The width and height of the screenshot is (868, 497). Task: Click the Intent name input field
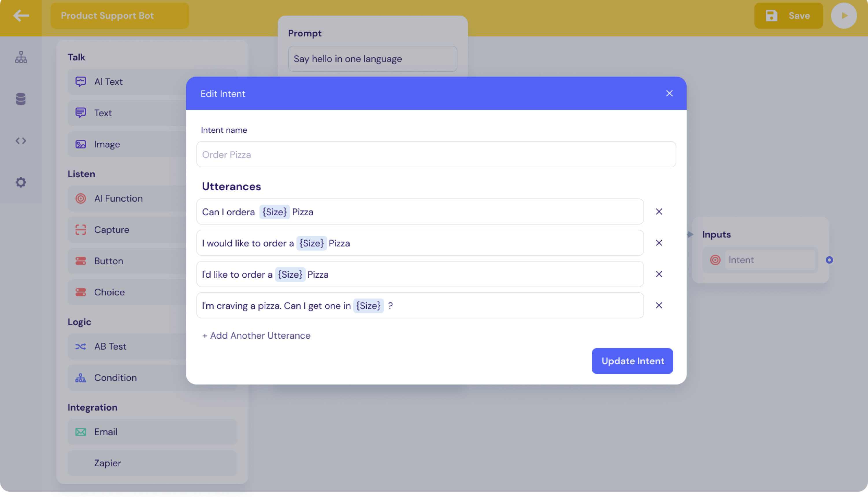tap(436, 154)
